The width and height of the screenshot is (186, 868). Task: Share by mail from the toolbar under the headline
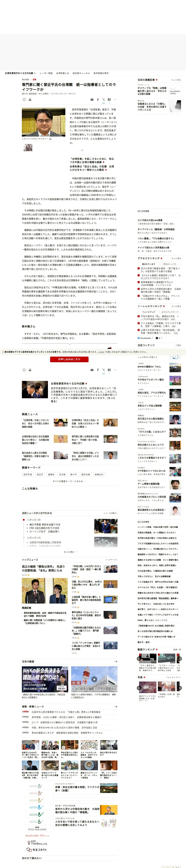[x=92, y=100]
